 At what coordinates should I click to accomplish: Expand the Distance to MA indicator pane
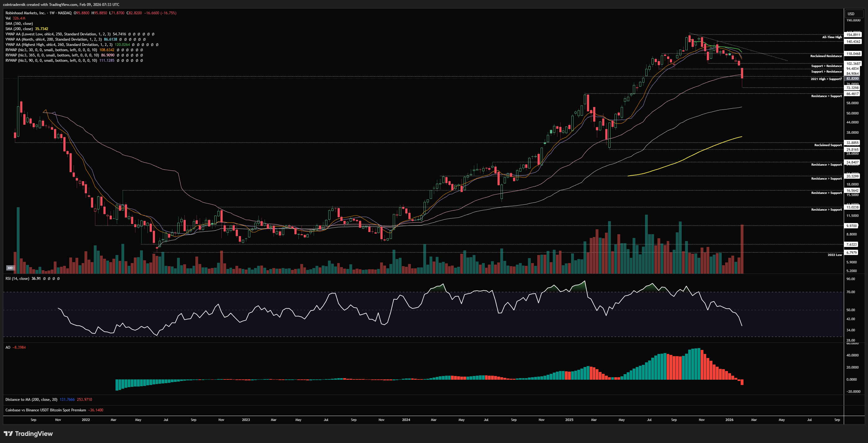click(x=31, y=400)
